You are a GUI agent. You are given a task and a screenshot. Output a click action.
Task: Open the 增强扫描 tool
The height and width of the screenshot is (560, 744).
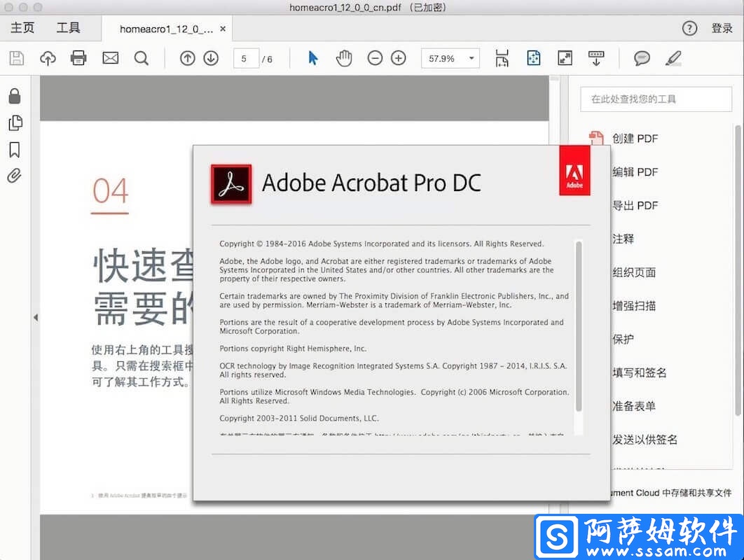(634, 306)
